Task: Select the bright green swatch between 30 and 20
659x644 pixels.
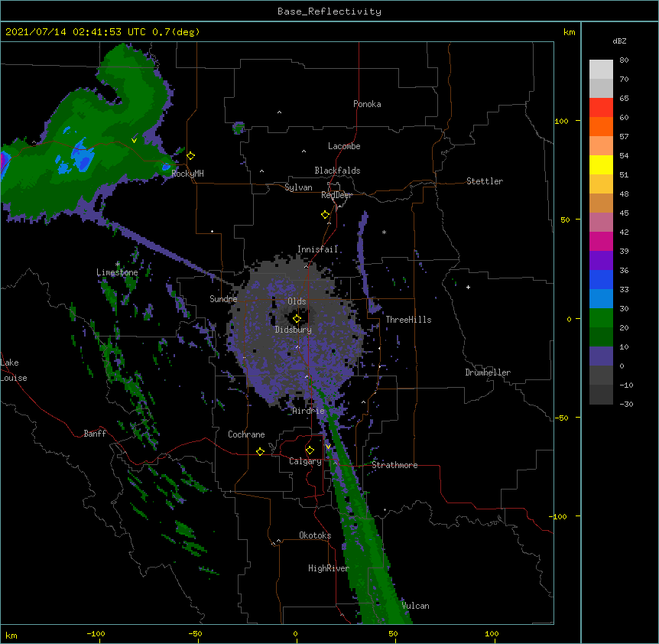Action: [x=601, y=318]
